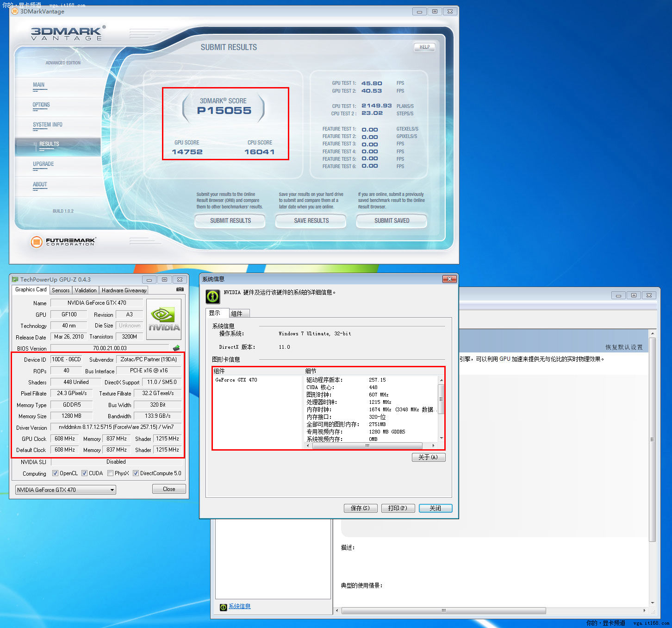This screenshot has height=628, width=672.
Task: Click the GPU-Z Name field NVIDIA GeForce GTX 470
Action: click(97, 303)
